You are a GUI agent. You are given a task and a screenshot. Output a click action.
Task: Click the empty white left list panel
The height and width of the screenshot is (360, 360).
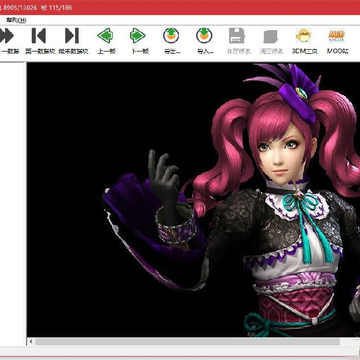[13, 203]
